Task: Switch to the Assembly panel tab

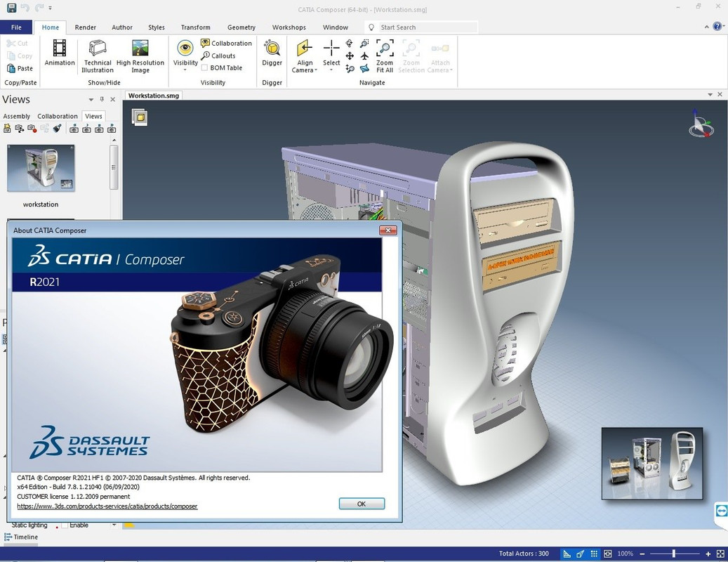Action: [17, 116]
